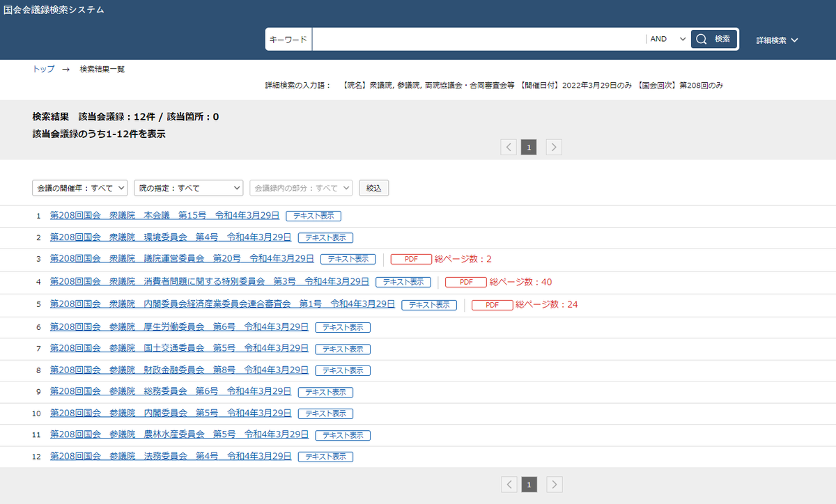Click the 検索 search button with magnifier
Screen dimensions: 836x504
[x=714, y=39]
